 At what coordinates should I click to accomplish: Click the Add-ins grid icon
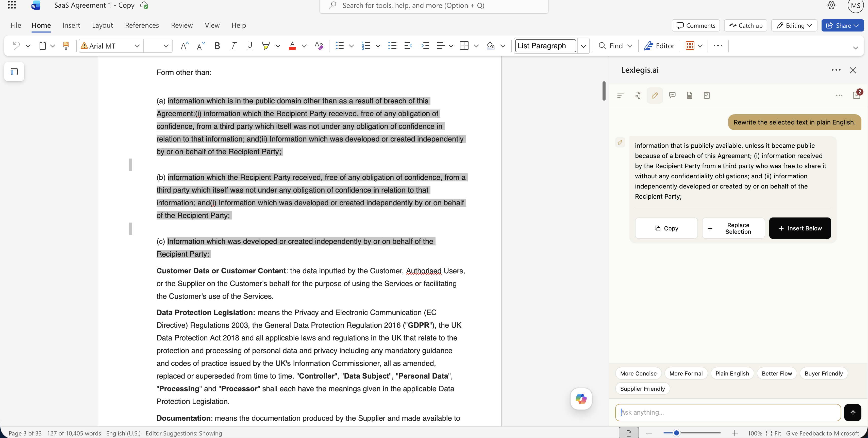point(690,45)
